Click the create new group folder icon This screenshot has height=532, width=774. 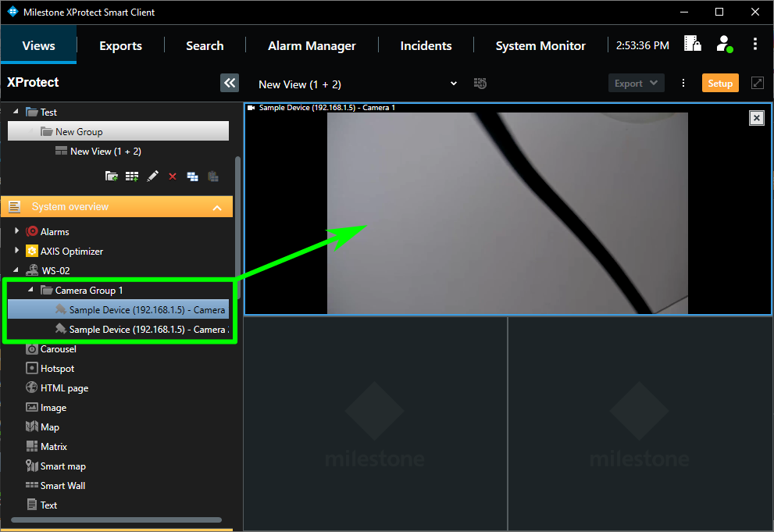click(x=112, y=177)
